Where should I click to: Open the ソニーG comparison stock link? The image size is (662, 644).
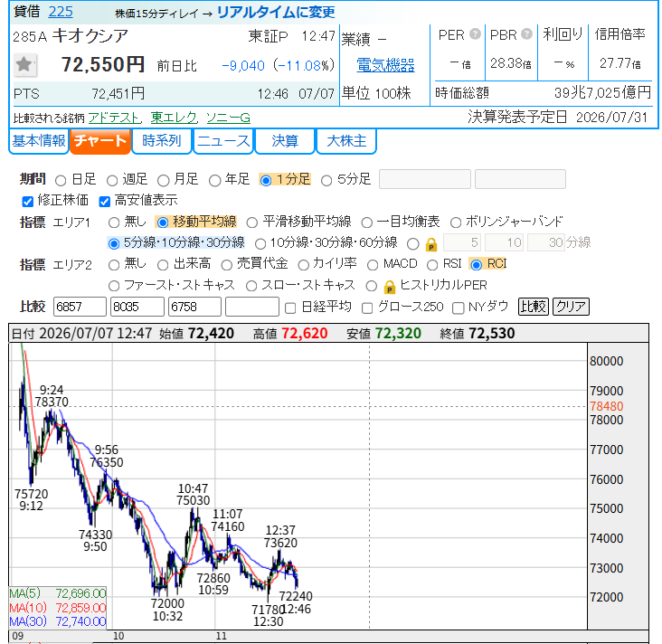coord(229,118)
